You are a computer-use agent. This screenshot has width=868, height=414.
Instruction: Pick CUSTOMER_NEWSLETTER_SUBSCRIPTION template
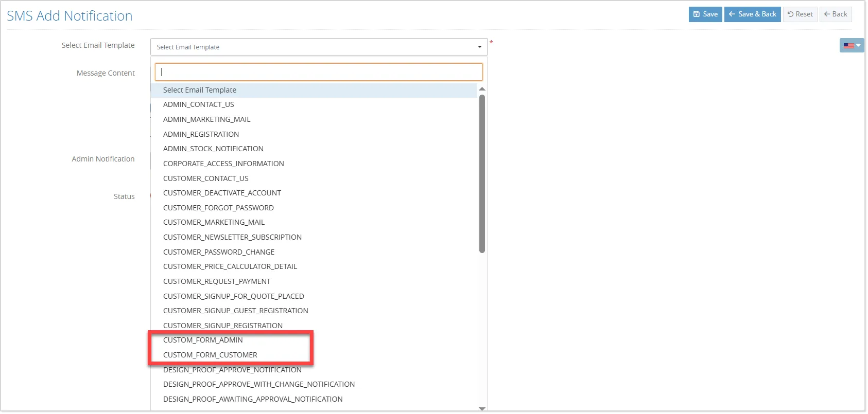click(x=314, y=237)
